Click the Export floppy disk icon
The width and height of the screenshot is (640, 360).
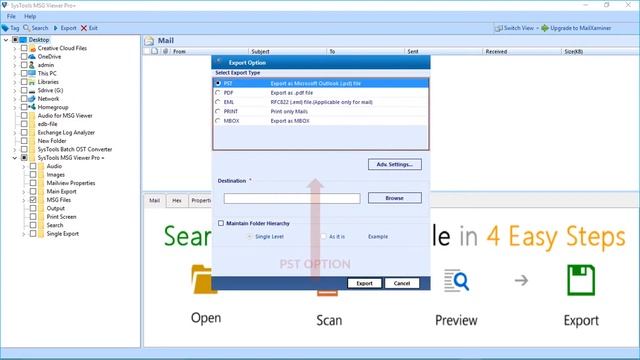coord(581,280)
